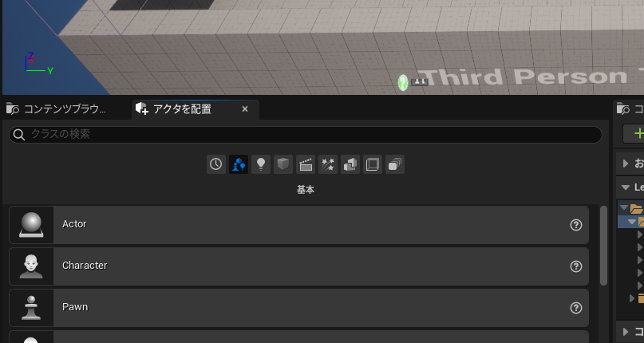Viewport: 644px width, 343px height.
Task: Select the Basic actors category icon
Action: point(239,164)
